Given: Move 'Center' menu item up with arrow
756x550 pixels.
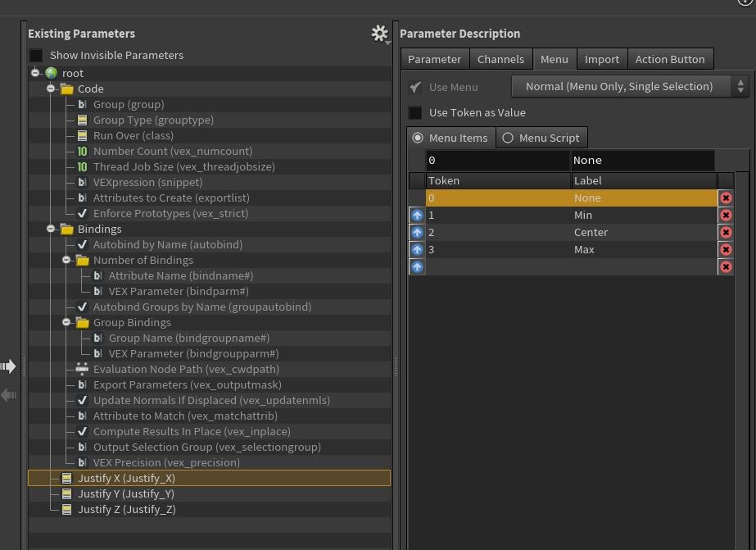Looking at the screenshot, I should 417,233.
